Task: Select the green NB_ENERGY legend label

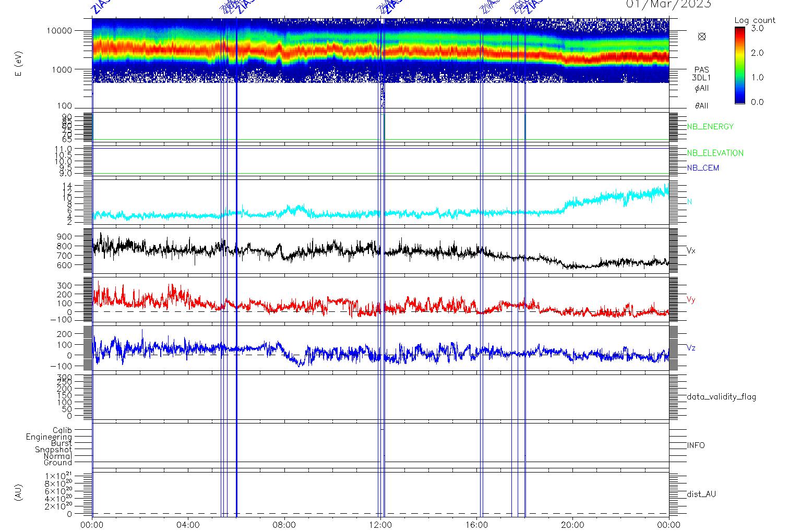Action: (x=710, y=127)
